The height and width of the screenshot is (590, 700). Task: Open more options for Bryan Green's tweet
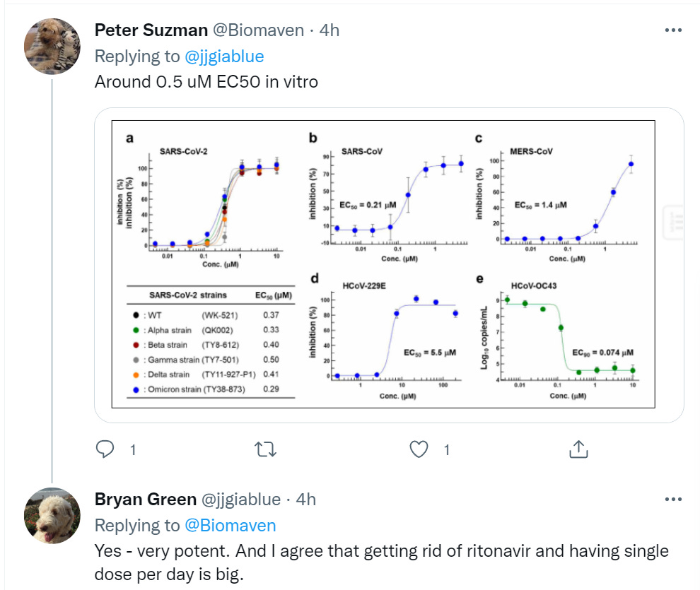(673, 500)
